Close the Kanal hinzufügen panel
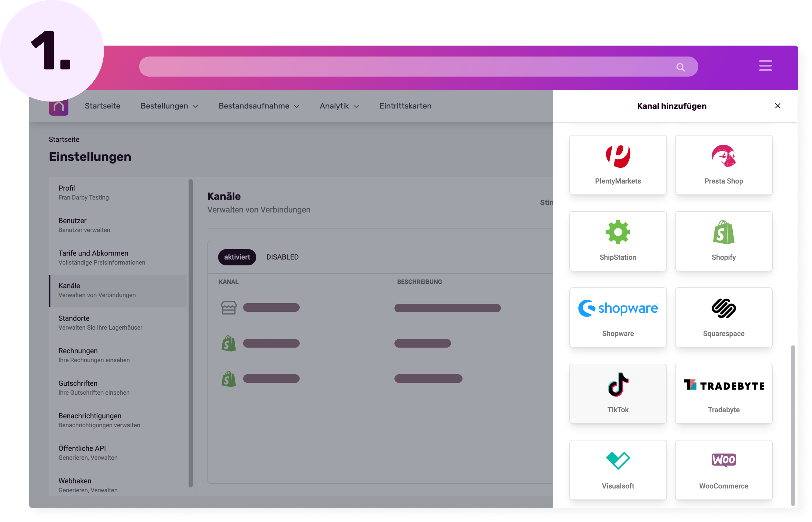The image size is (812, 522). tap(777, 106)
